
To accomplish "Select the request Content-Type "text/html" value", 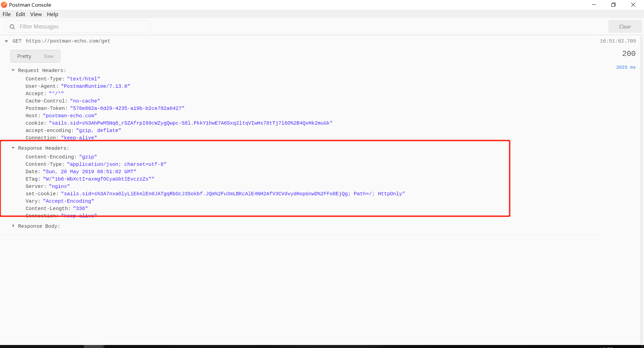I will 84,79.
